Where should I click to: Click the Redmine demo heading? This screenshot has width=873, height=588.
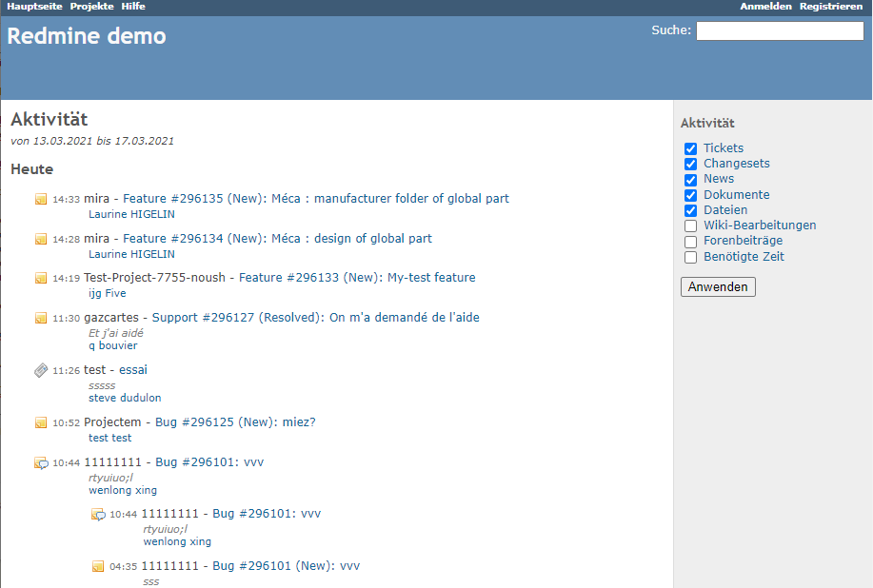click(x=87, y=36)
